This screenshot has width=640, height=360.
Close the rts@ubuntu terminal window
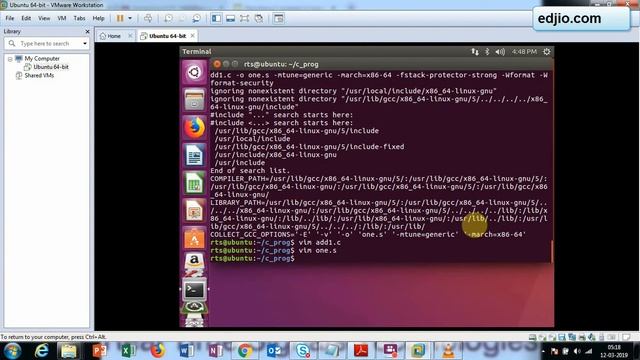click(217, 64)
